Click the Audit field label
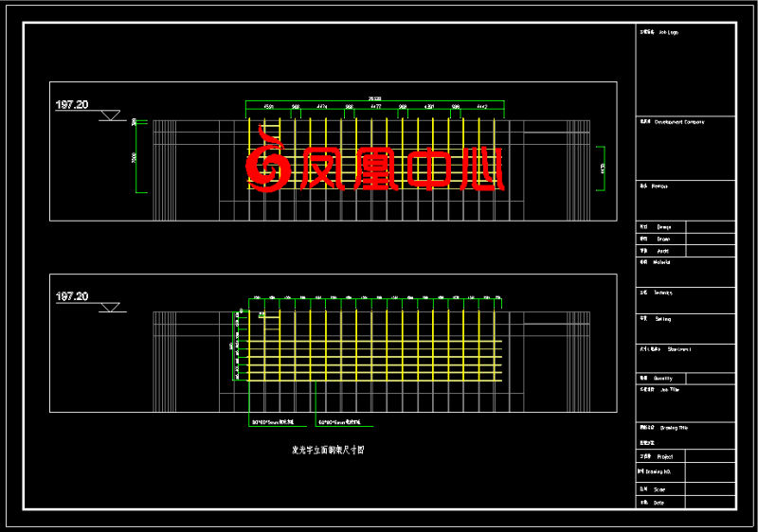 coord(655,251)
